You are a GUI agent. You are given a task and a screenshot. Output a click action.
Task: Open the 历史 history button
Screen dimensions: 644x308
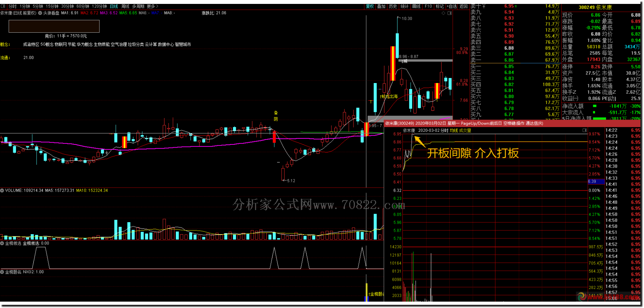pos(393,6)
